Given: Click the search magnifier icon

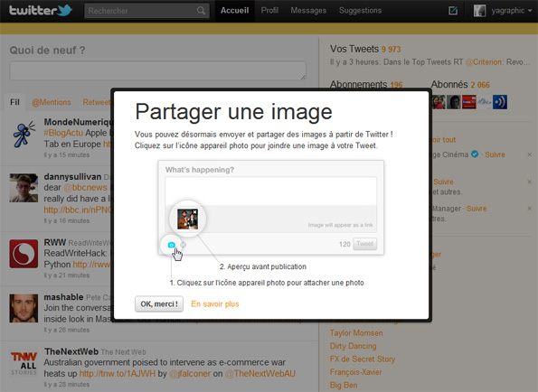Looking at the screenshot, I should pos(201,11).
